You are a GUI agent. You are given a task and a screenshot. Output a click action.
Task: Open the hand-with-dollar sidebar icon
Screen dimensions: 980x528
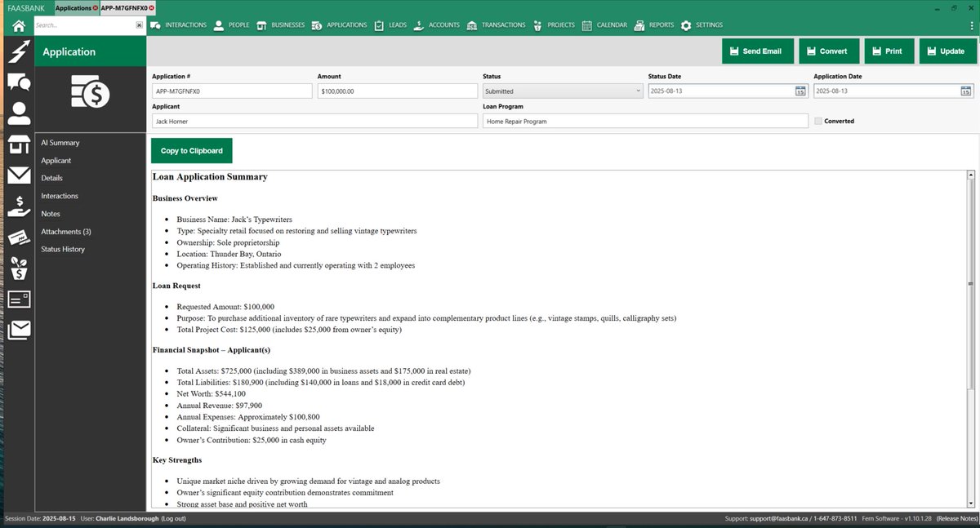pos(19,206)
